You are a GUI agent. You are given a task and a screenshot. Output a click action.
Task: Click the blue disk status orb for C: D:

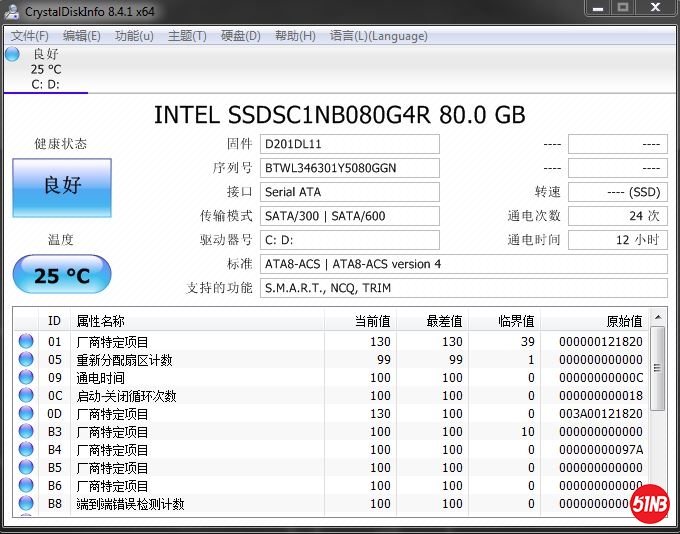click(x=12, y=54)
